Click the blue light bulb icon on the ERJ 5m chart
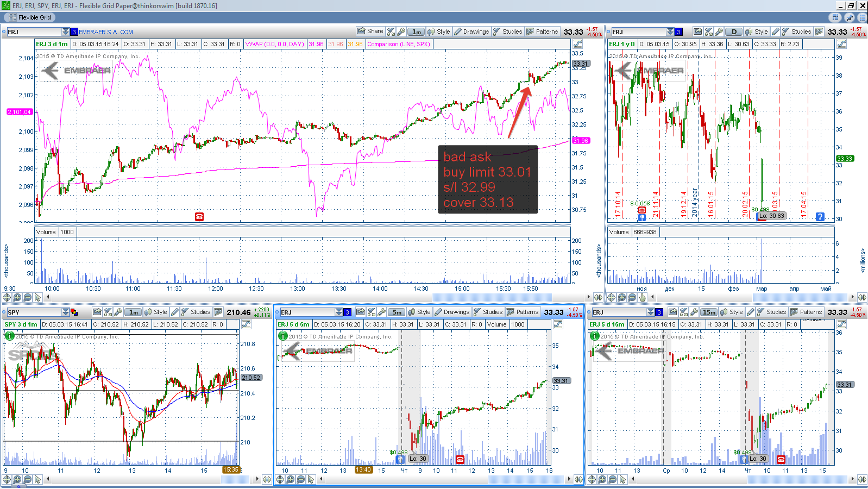The height and width of the screenshot is (489, 868). click(401, 459)
